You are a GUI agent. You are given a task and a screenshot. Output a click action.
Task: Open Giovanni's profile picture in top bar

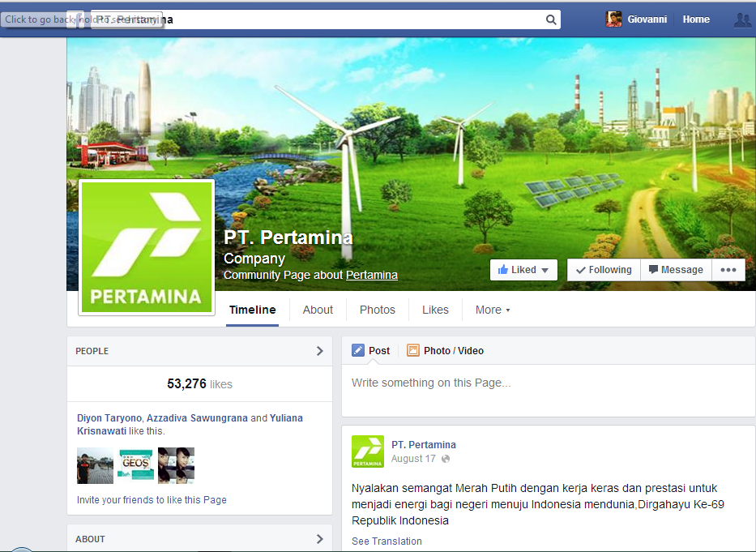click(x=613, y=19)
